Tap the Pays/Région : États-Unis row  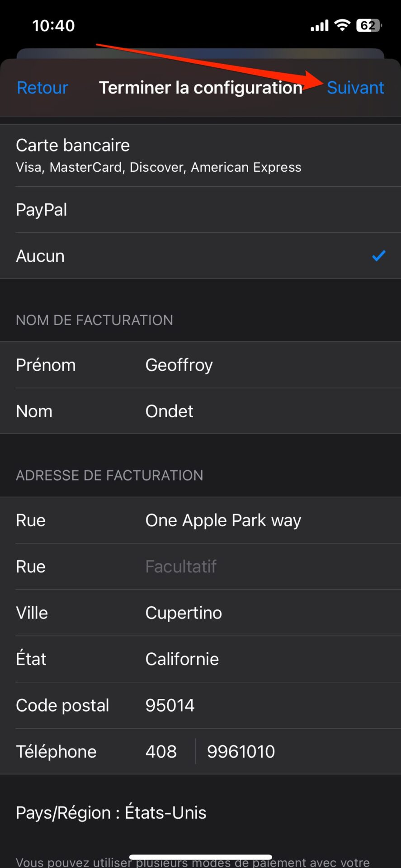pos(111,813)
